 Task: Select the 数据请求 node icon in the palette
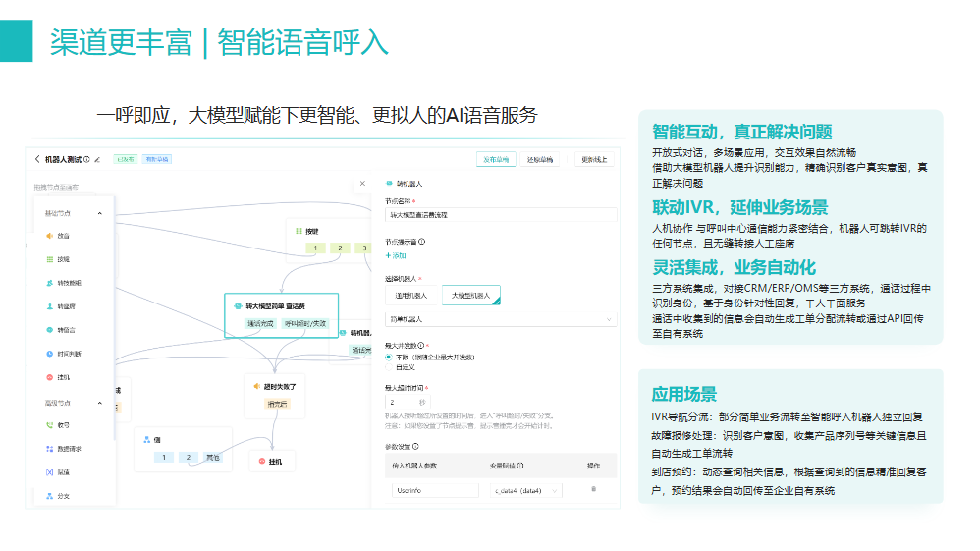coord(49,449)
